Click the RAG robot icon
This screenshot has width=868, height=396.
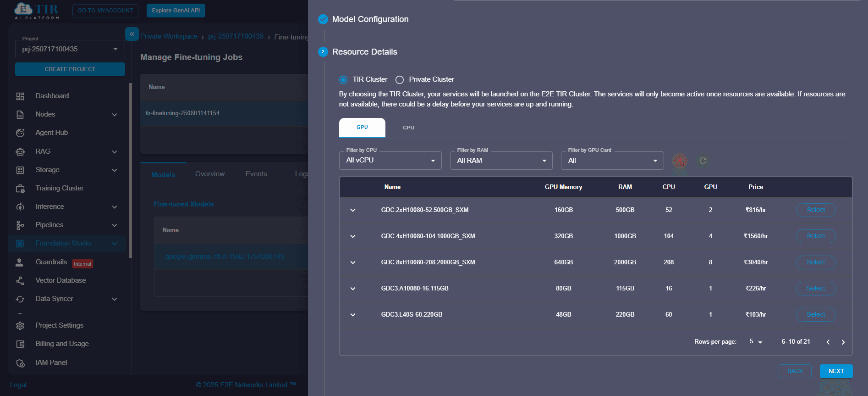coord(20,151)
